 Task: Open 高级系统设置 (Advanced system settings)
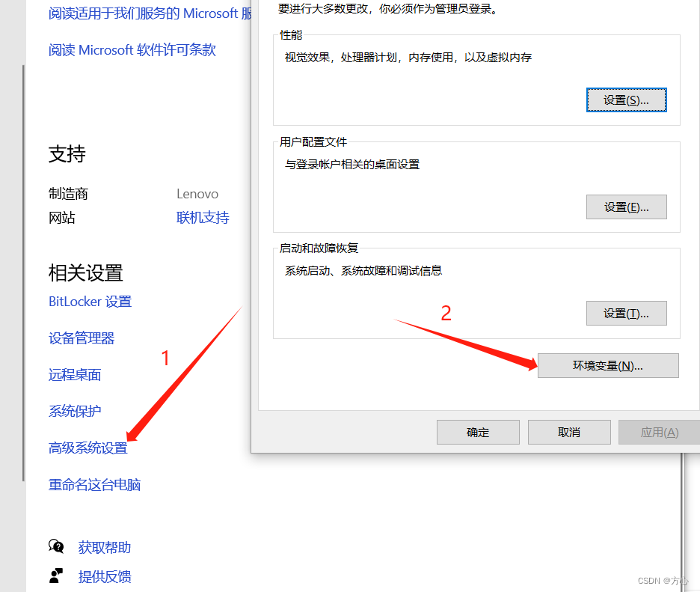click(87, 447)
